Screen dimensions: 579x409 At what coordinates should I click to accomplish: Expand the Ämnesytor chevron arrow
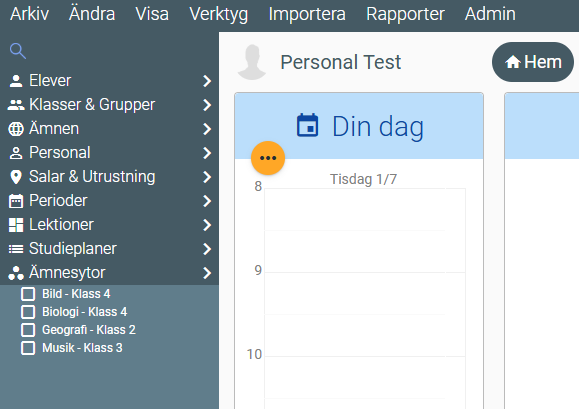[207, 273]
